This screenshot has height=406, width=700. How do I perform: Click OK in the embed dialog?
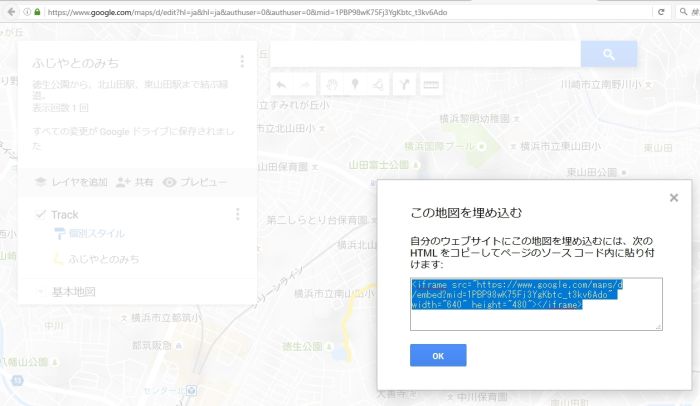(438, 356)
